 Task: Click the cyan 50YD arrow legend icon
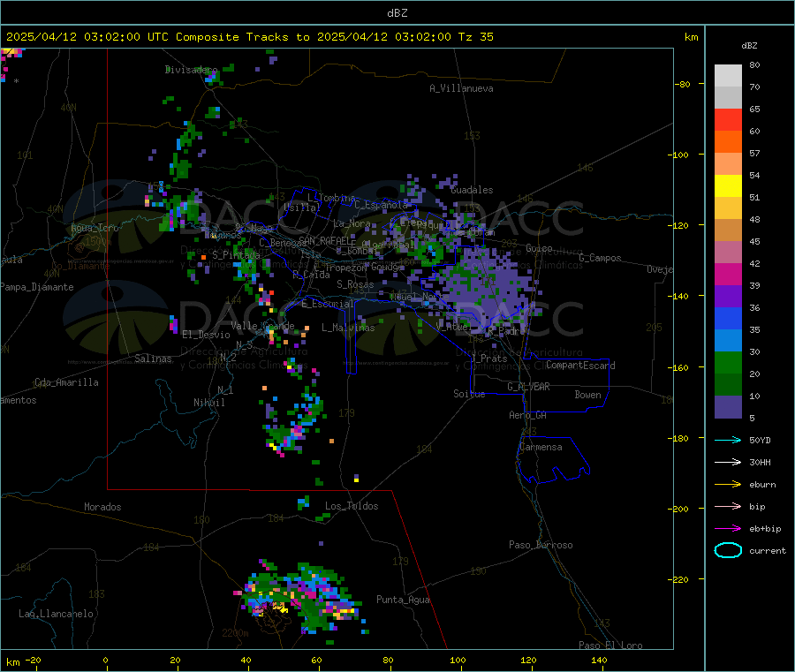(728, 440)
